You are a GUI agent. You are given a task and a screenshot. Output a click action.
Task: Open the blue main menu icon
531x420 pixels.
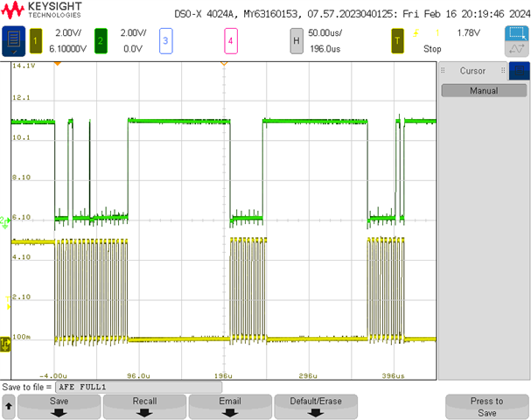[13, 41]
